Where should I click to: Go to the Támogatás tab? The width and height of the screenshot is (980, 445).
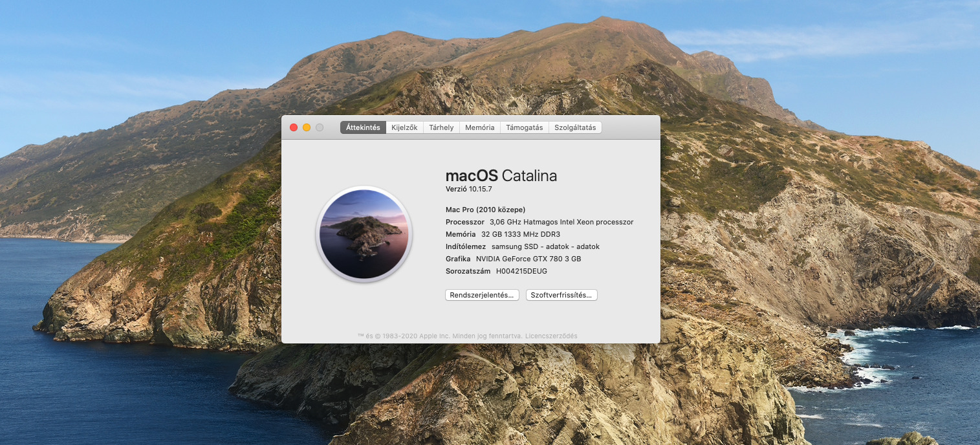tap(525, 127)
